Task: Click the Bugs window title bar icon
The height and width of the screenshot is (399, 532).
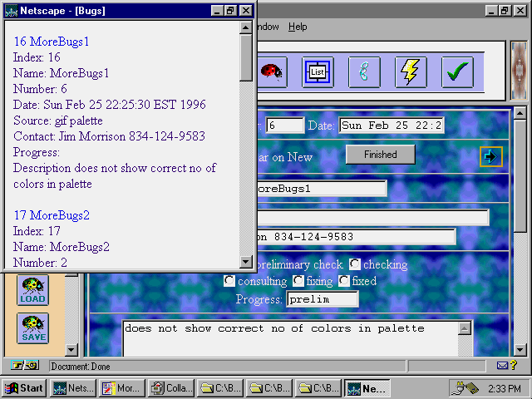Action: (11, 11)
